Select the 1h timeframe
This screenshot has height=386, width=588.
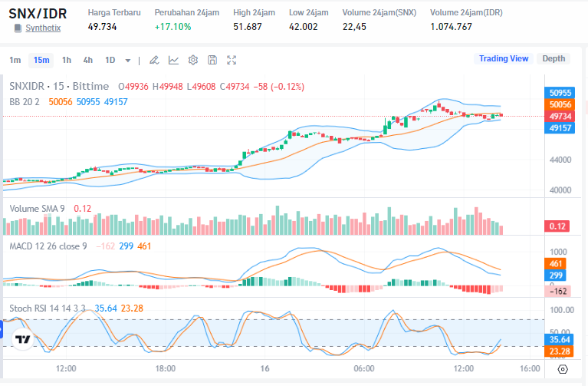coord(67,60)
